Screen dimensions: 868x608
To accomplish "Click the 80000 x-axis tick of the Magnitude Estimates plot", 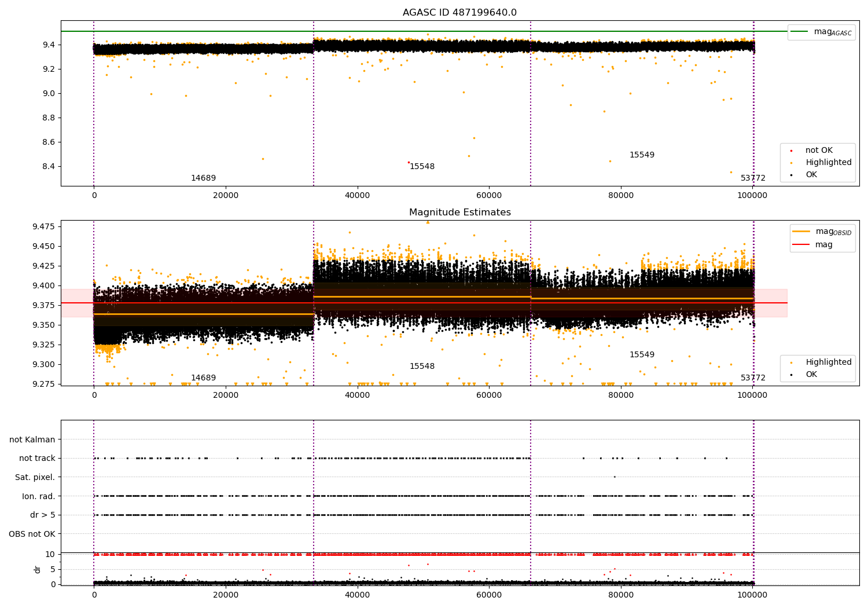I will pyautogui.click(x=621, y=395).
